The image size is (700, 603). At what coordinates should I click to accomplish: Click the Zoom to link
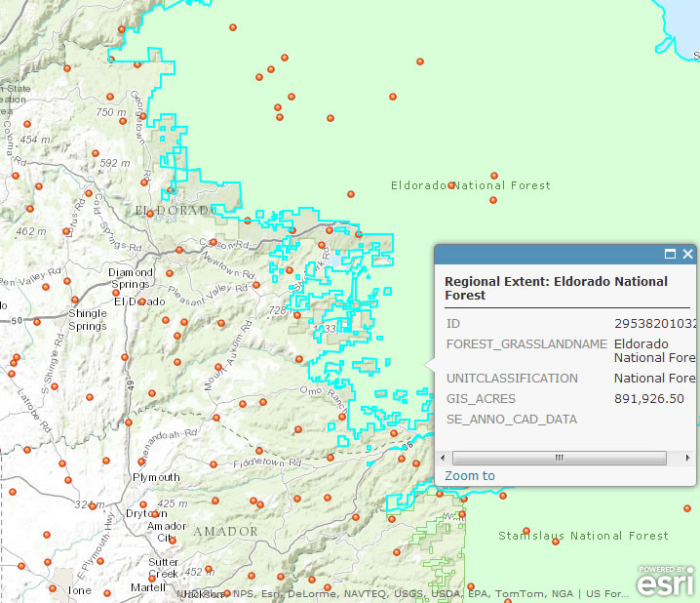[x=470, y=476]
